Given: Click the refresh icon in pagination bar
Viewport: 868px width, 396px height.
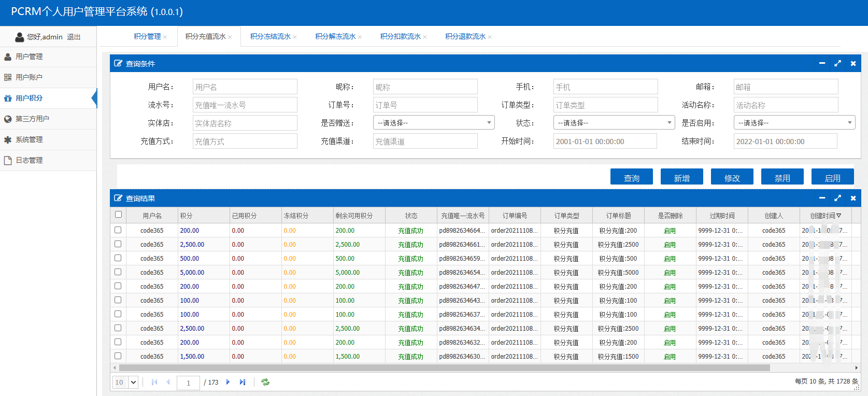Looking at the screenshot, I should click(265, 382).
